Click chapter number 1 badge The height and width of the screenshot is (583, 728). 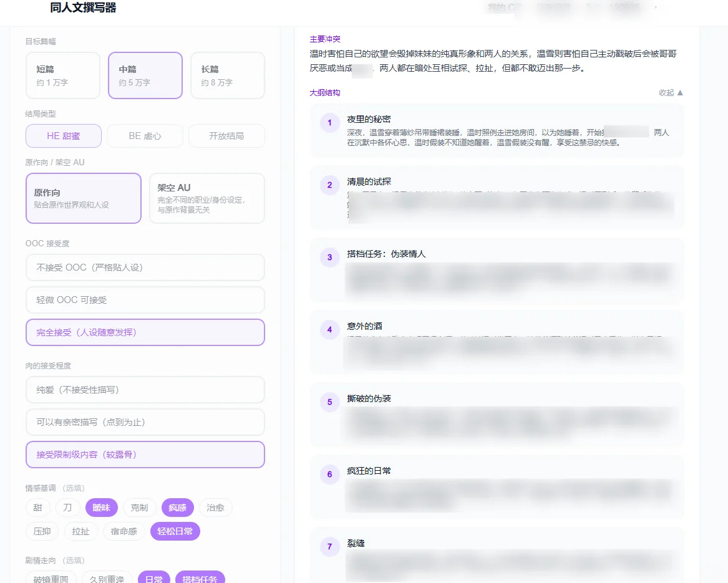329,123
